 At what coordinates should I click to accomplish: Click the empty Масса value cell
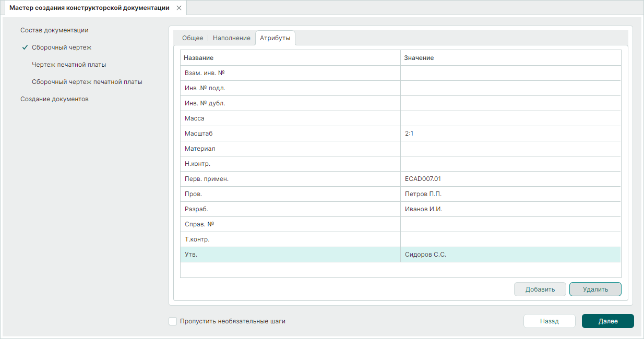click(510, 118)
